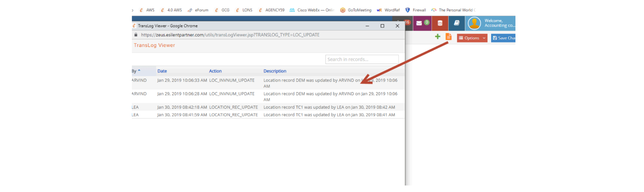This screenshot has height=192, width=644.
Task: Open the eForum bookmark
Action: click(x=198, y=10)
